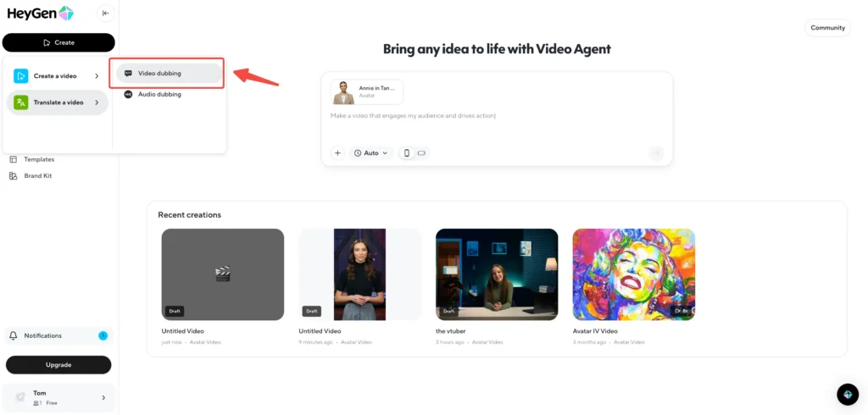This screenshot has height=415, width=868.
Task: Click the Recent creations heading
Action: point(189,214)
